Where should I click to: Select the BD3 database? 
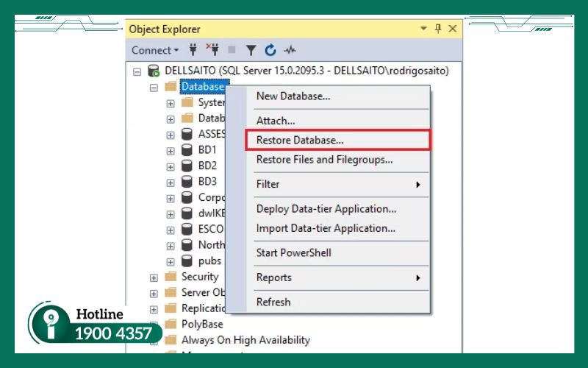coord(207,181)
